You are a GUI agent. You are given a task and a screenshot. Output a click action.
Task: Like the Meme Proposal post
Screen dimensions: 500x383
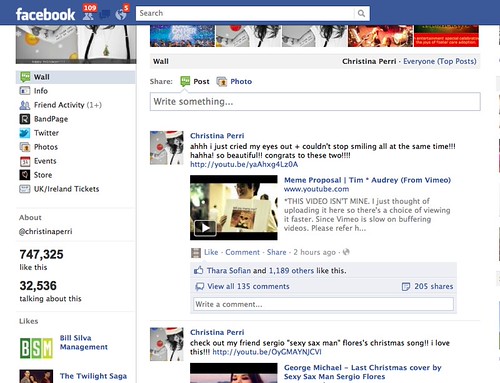(211, 252)
